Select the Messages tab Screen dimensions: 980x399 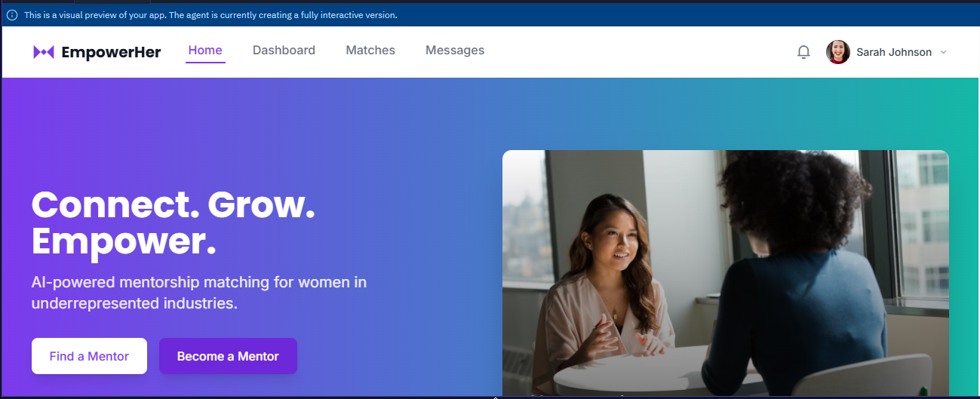tap(455, 51)
